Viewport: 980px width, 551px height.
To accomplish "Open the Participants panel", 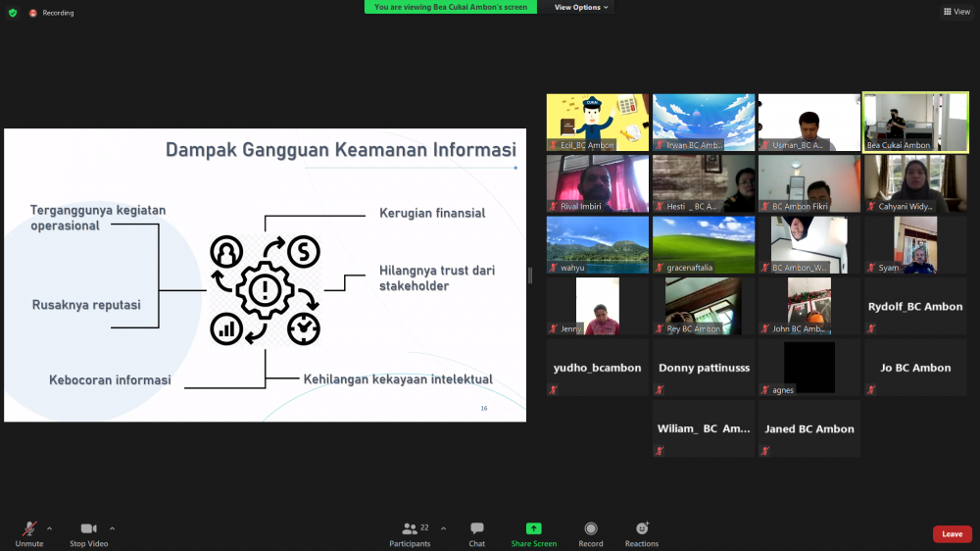I will (x=410, y=529).
